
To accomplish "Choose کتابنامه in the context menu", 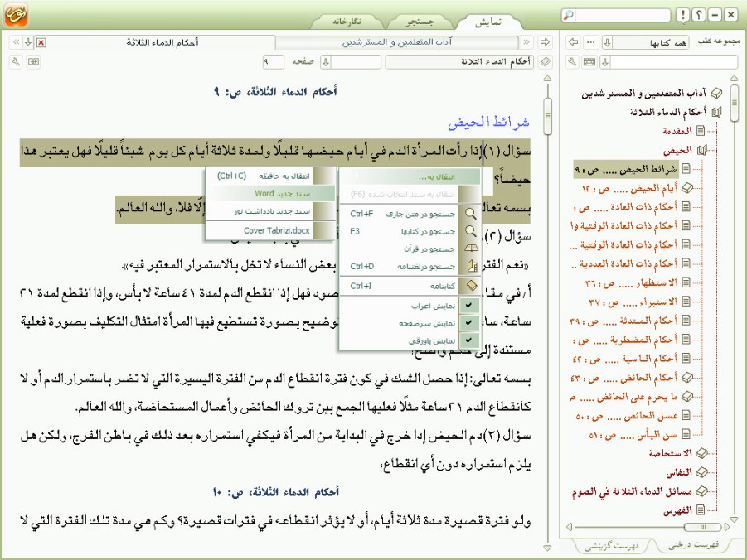I will tap(410, 286).
